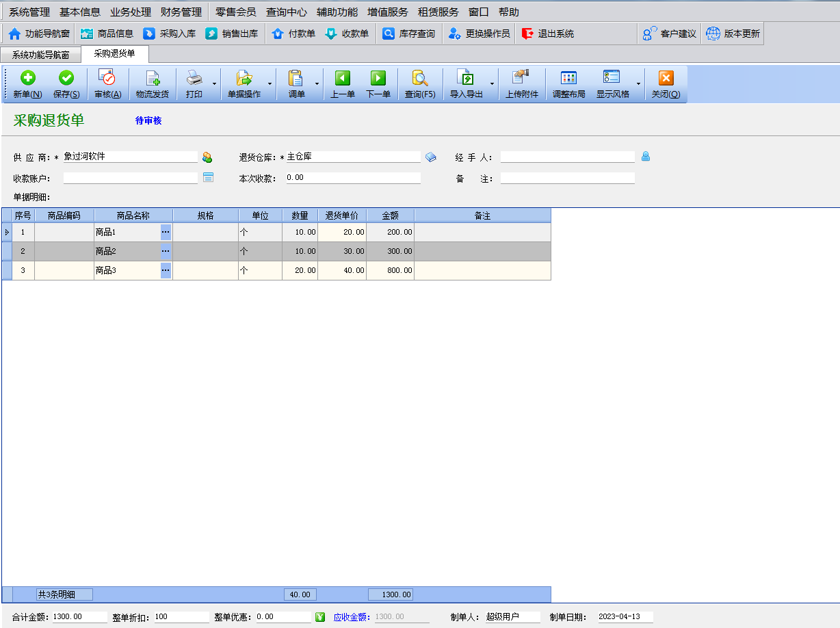
Task: Select the 采购退货单 tab
Action: [115, 54]
